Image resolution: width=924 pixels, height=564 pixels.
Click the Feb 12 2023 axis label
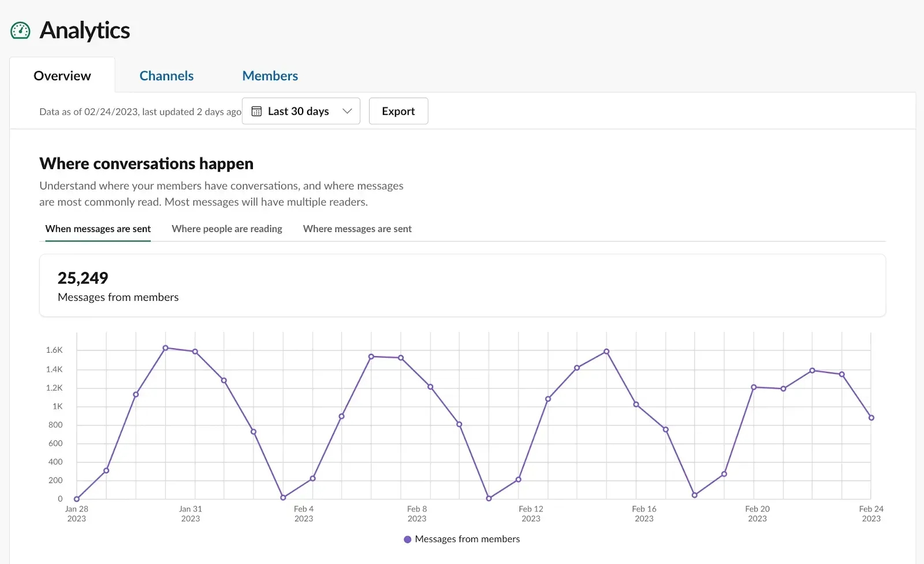531,514
